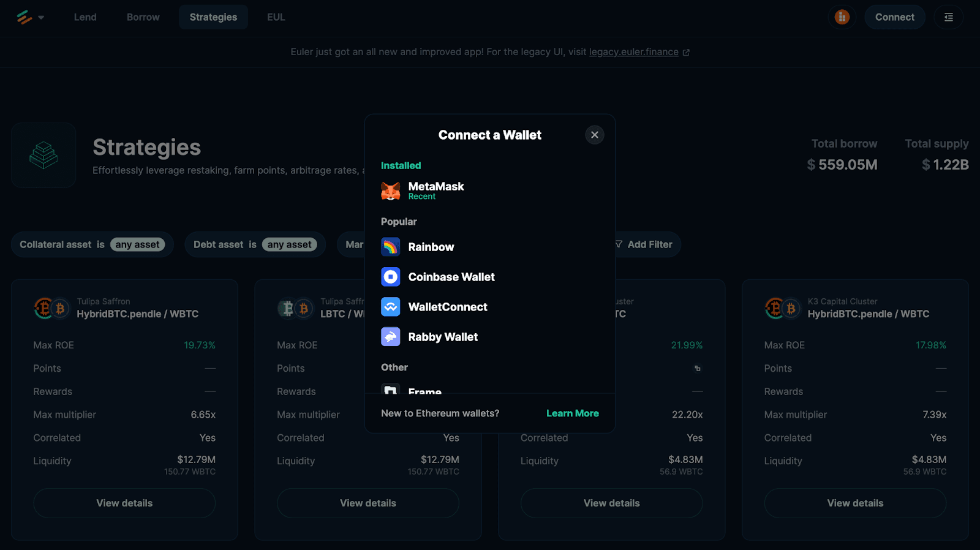
Task: Go to the Borrow tab
Action: coord(143,17)
